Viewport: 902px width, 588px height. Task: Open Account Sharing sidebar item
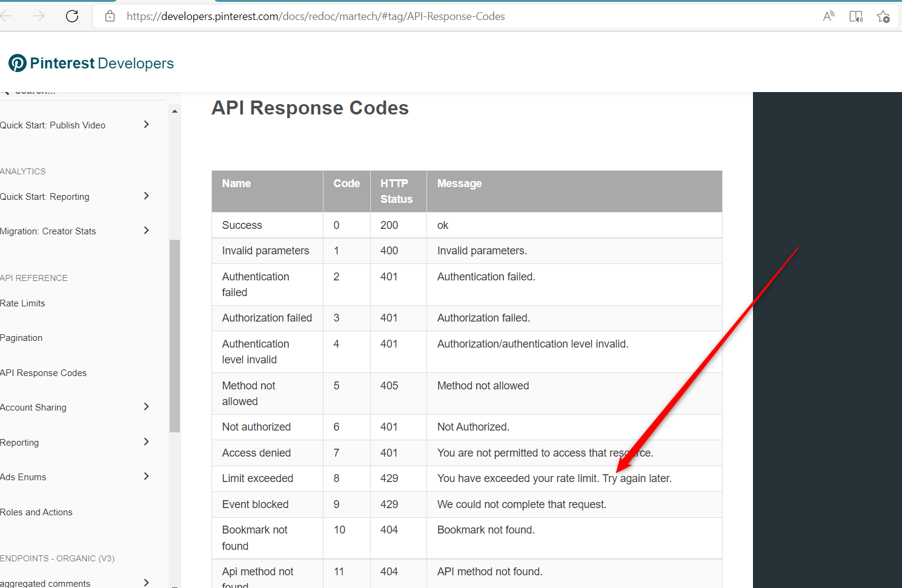[x=33, y=408]
